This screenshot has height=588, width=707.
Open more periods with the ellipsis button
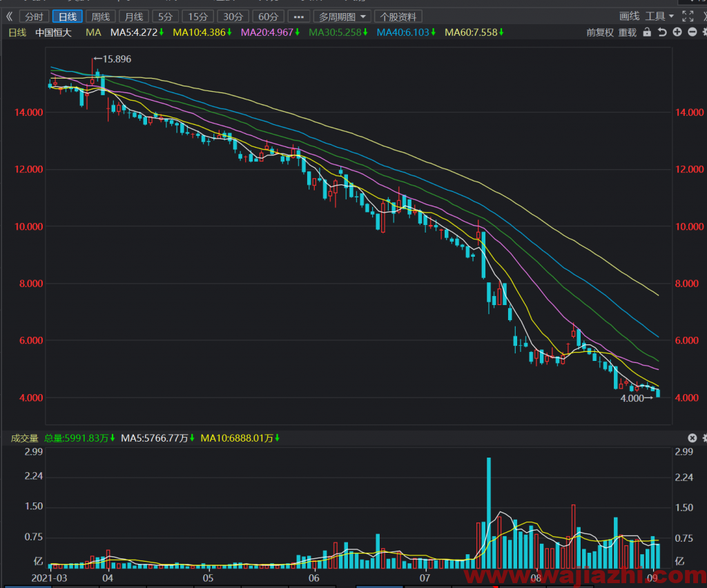[298, 17]
